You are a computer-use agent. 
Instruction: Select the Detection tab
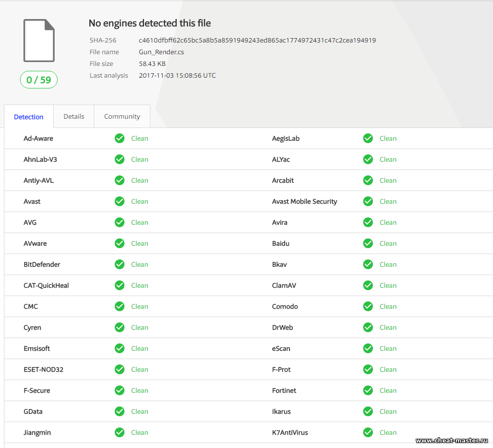point(28,117)
